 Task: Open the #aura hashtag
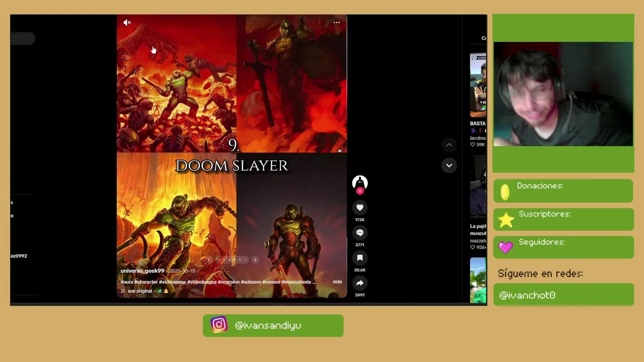tap(126, 282)
